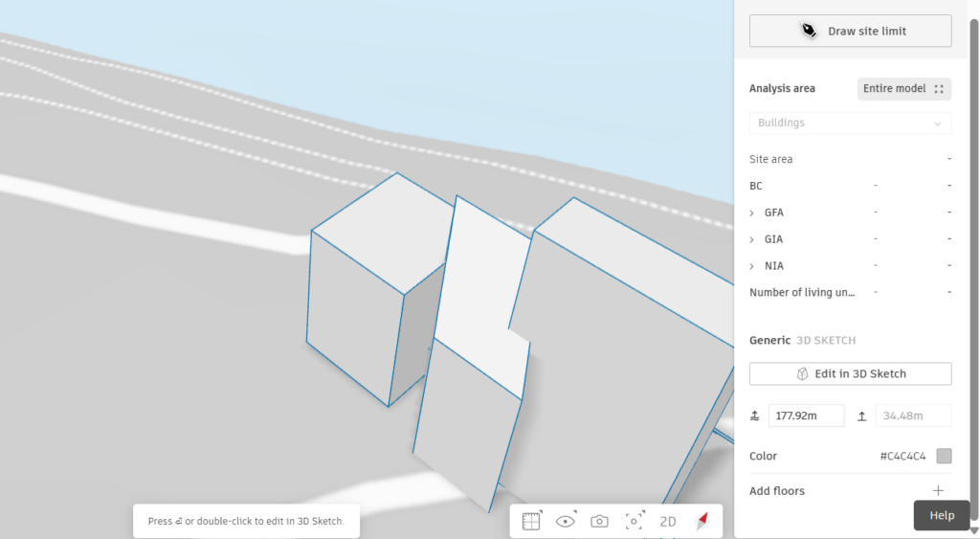Expand the GFA row
Image resolution: width=980 pixels, height=539 pixels.
coord(752,213)
